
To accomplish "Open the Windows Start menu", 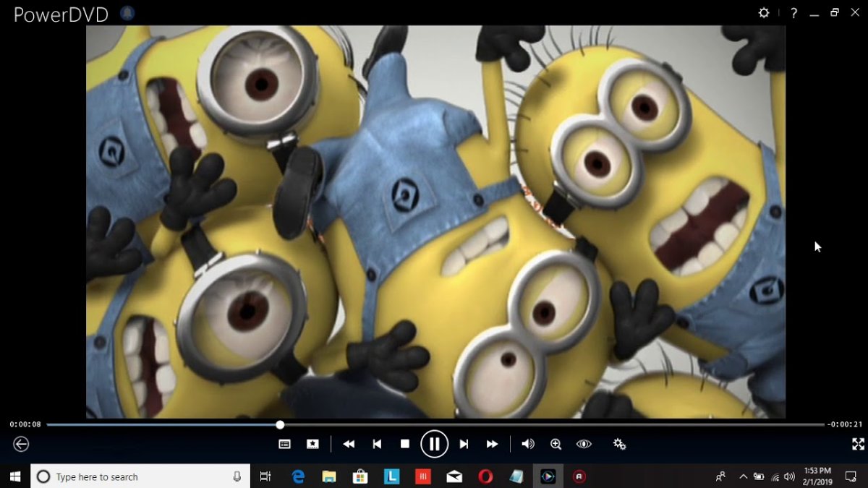I will click(15, 476).
